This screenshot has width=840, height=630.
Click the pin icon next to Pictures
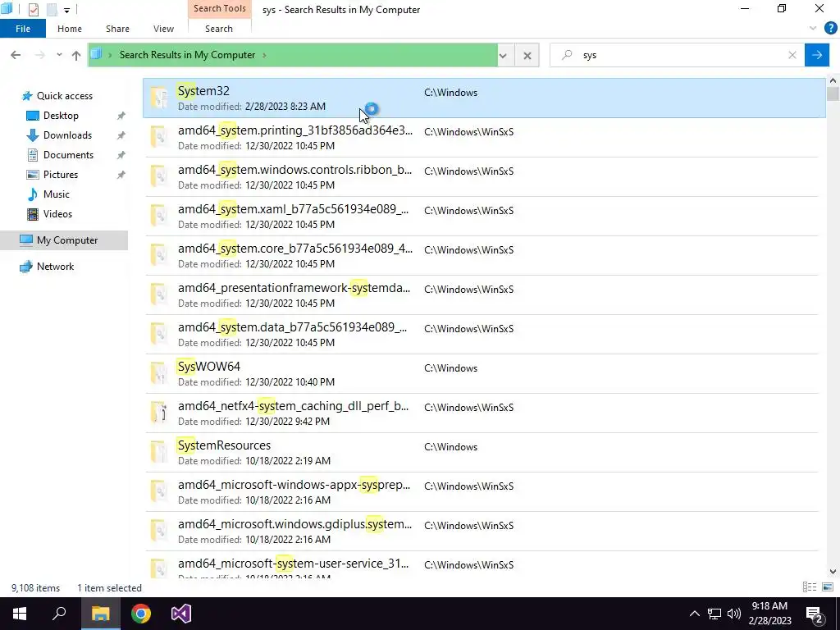[121, 175]
